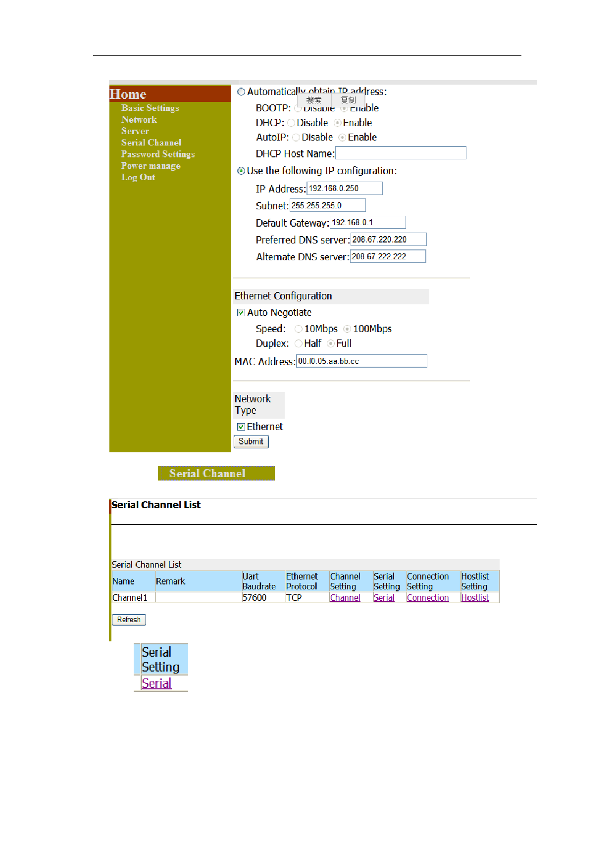
Task: Select 'Automatically obtain IP address' option
Action: [241, 92]
